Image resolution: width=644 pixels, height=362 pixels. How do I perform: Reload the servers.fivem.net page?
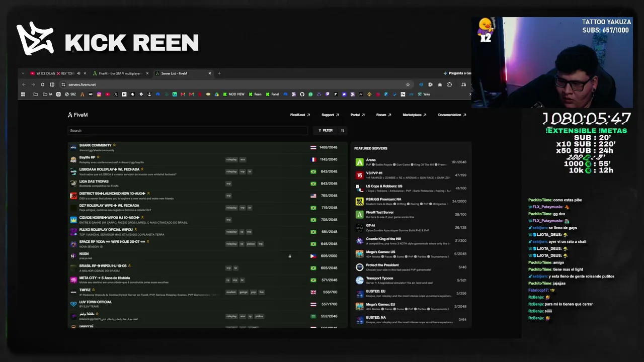click(43, 84)
